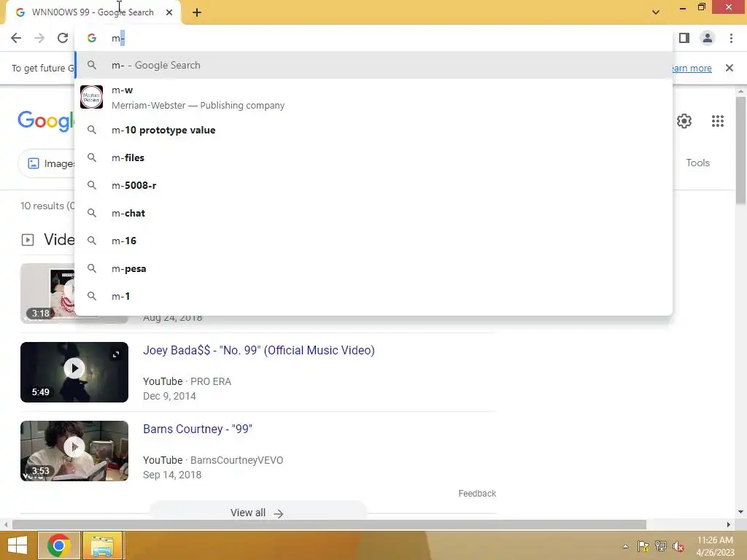Open the Google apps grid
The image size is (747, 560).
coord(718,121)
